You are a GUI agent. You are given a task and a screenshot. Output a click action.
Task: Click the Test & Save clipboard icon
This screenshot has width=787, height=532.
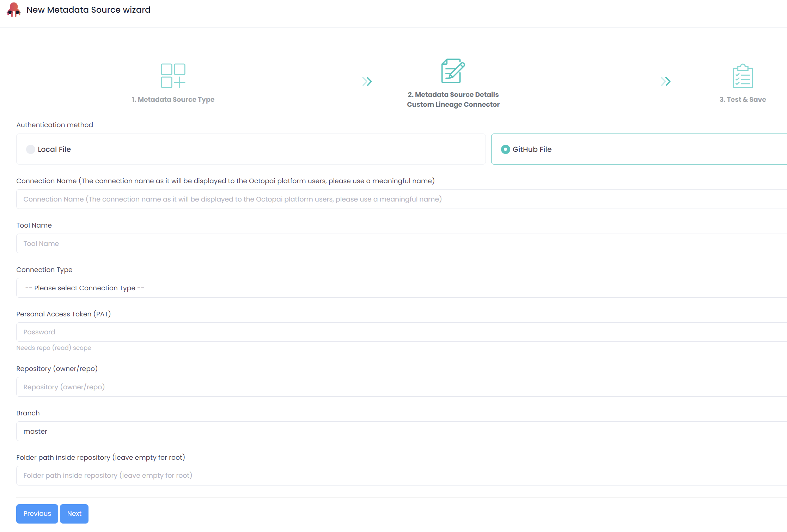(743, 76)
